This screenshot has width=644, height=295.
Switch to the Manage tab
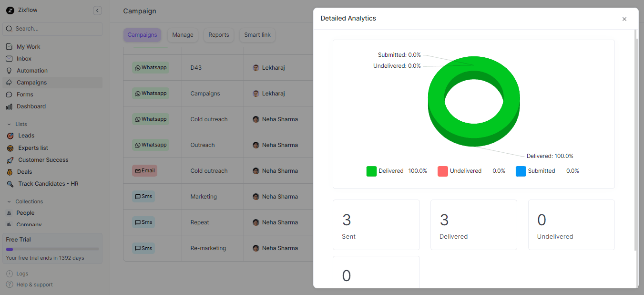tap(183, 34)
